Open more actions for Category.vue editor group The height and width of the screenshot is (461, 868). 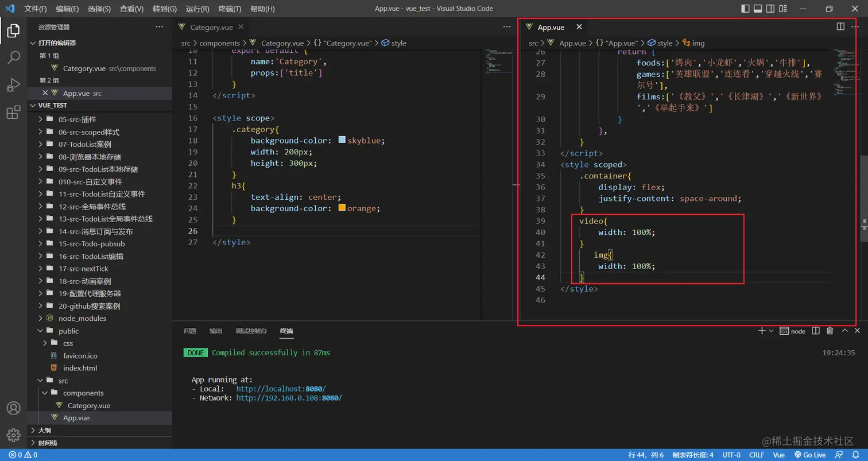coord(507,26)
